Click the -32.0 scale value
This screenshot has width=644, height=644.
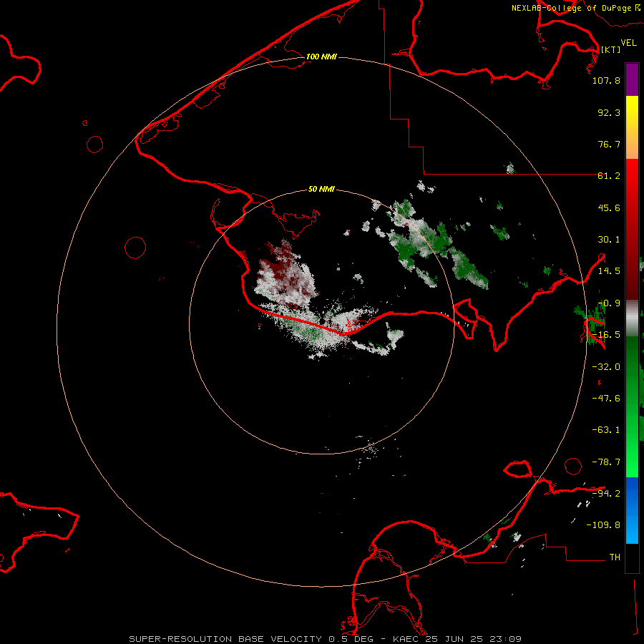[606, 367]
